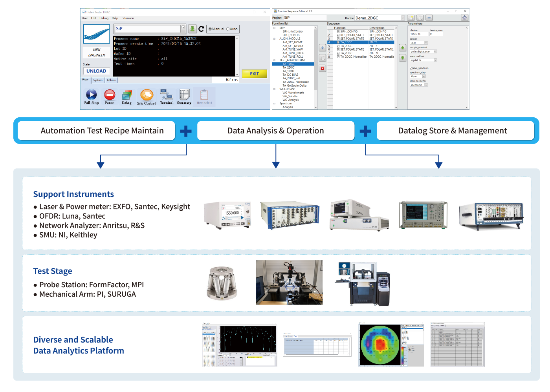Add function with the blue plus icon
550x392 pixels.
323,48
